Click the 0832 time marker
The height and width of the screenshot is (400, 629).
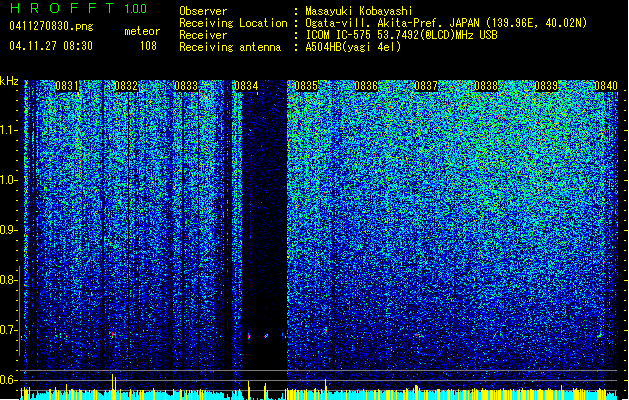click(x=126, y=86)
